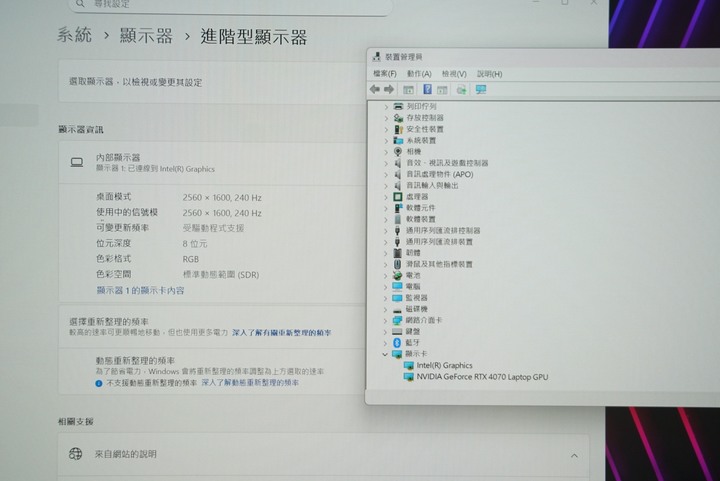Click 深入了解動態重新整理的頻率 link
The height and width of the screenshot is (481, 720).
[250, 382]
